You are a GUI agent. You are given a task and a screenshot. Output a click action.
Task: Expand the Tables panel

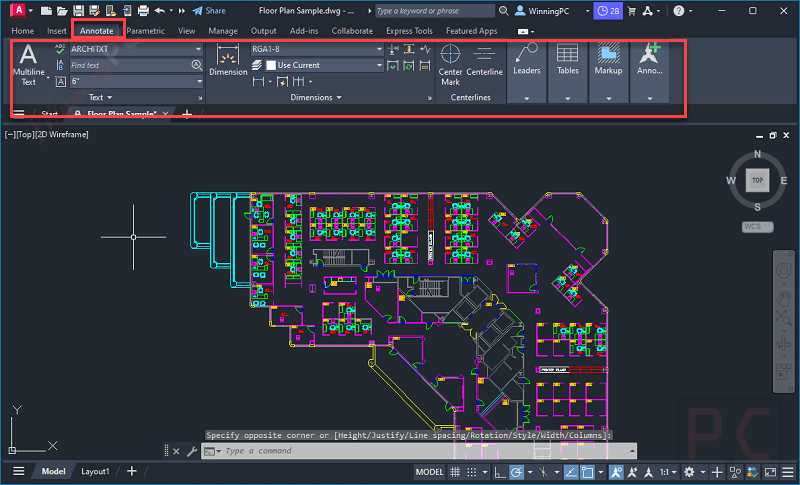coord(567,98)
